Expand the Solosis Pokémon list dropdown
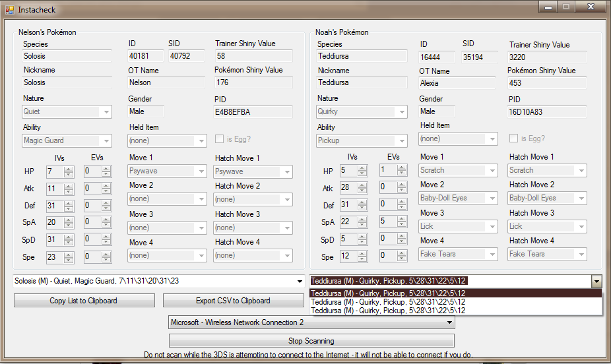Viewport: 611px width, 364px height. tap(300, 281)
